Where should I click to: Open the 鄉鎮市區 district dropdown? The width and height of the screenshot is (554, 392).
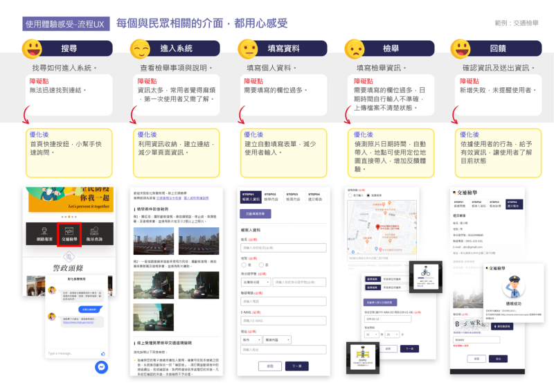pyautogui.click(x=278, y=339)
